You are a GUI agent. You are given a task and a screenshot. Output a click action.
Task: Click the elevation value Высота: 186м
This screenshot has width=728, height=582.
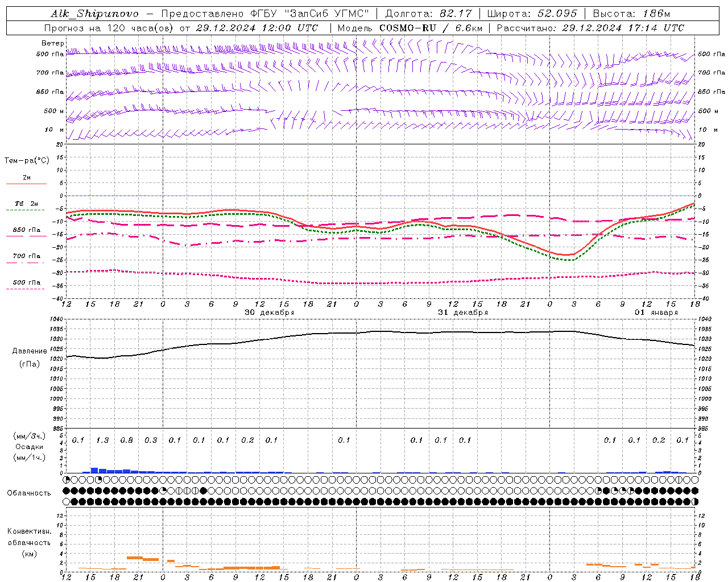pyautogui.click(x=631, y=14)
